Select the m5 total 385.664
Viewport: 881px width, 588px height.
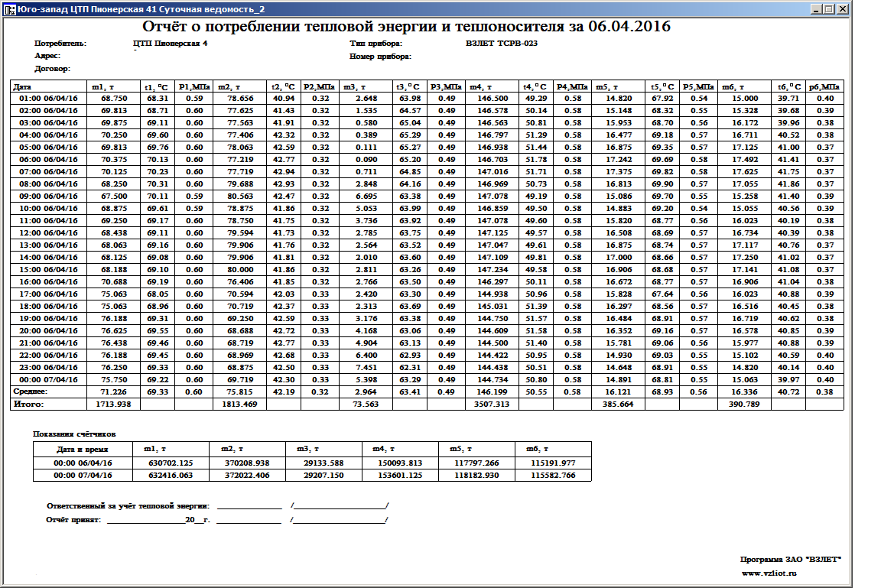click(x=618, y=404)
